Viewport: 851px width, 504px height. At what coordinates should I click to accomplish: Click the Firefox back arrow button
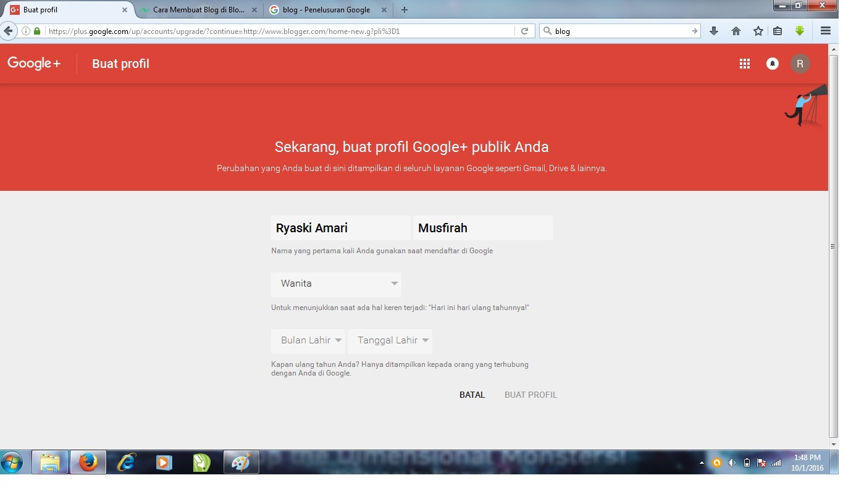tap(8, 31)
